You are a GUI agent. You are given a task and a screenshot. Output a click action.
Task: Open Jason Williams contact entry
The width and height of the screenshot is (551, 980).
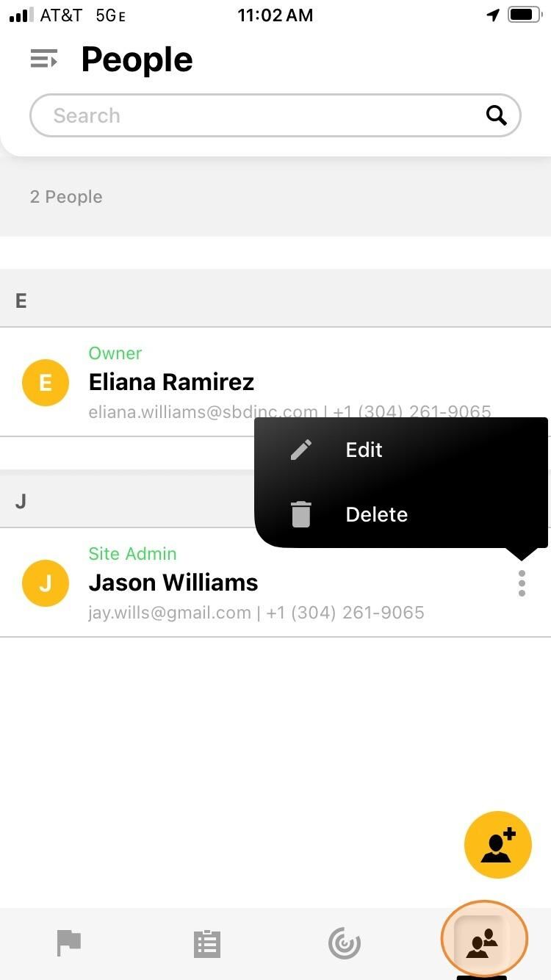275,583
